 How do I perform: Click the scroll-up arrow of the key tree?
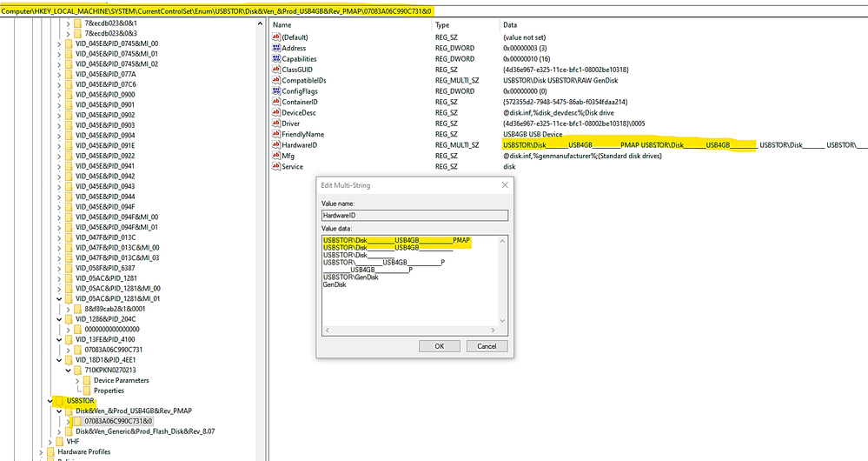(x=260, y=23)
